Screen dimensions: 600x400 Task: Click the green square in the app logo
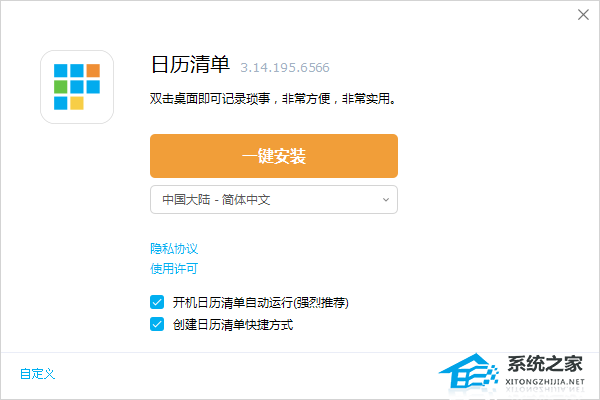60,87
